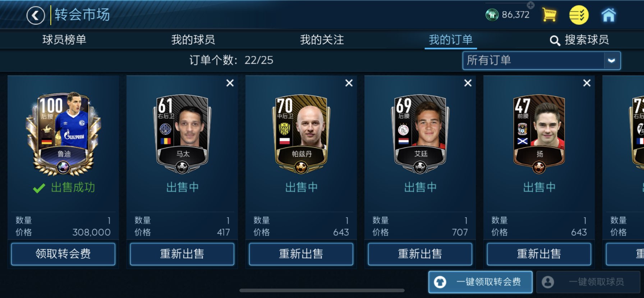
Task: Cancel the 马太 listing with its X
Action: click(x=230, y=83)
